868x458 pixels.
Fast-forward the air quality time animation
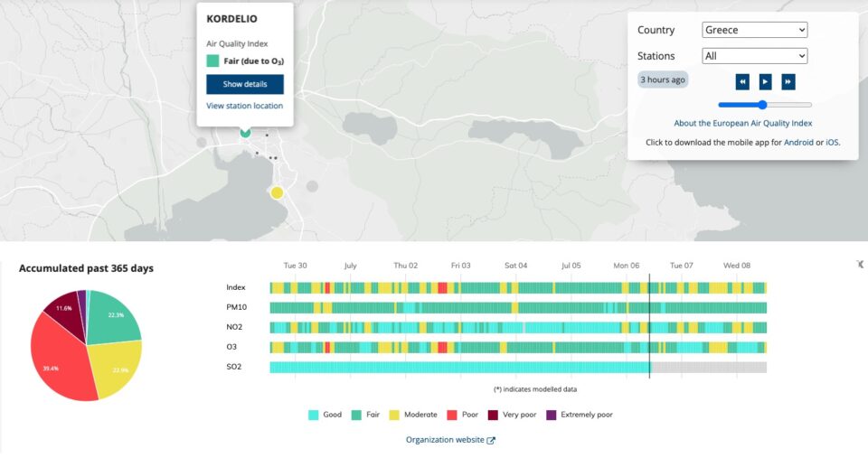[788, 82]
